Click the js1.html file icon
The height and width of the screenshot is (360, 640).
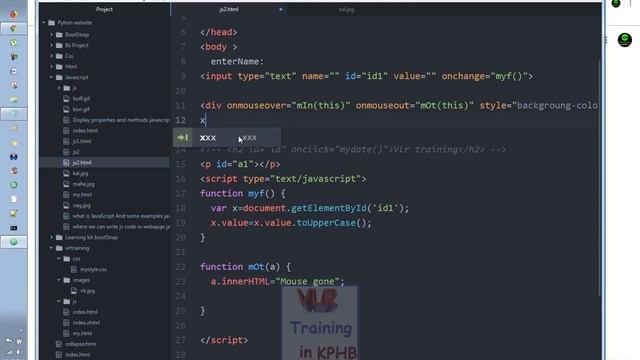click(66, 141)
